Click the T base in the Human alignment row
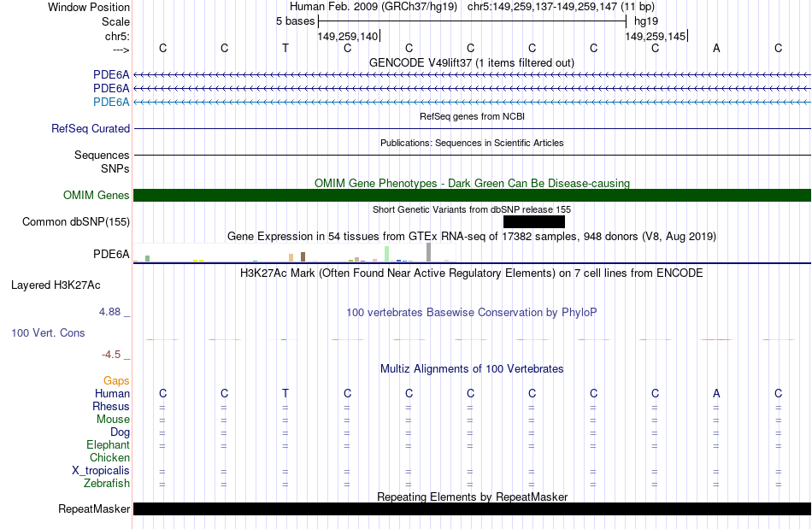Image resolution: width=812 pixels, height=529 pixels. coord(285,393)
